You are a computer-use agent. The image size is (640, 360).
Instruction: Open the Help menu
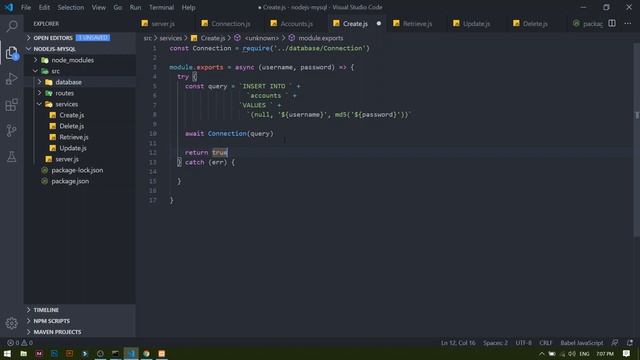click(x=188, y=7)
